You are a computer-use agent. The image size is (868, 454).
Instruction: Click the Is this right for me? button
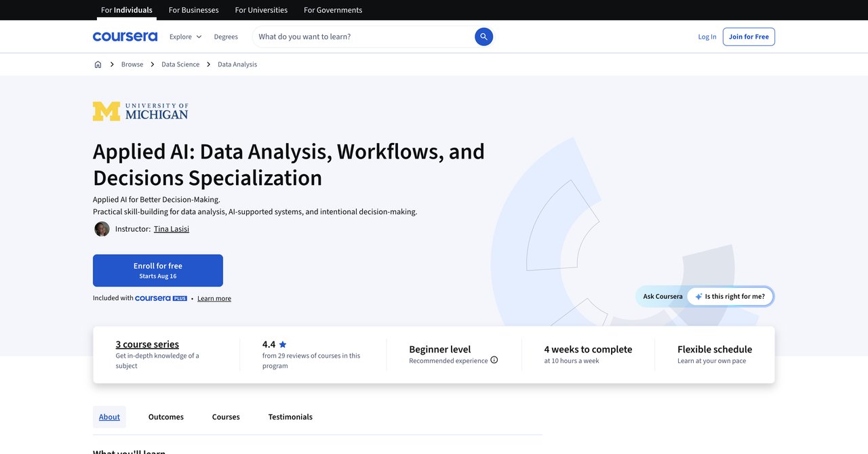point(730,296)
